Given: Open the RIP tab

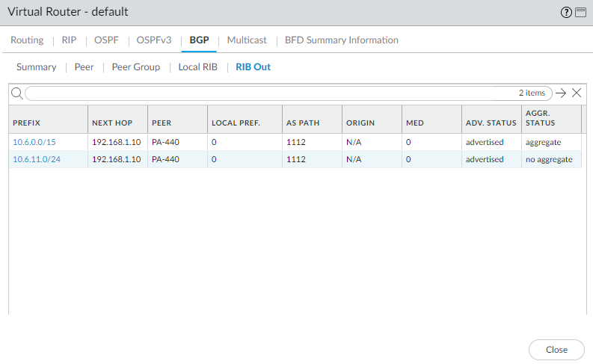Looking at the screenshot, I should [x=69, y=40].
